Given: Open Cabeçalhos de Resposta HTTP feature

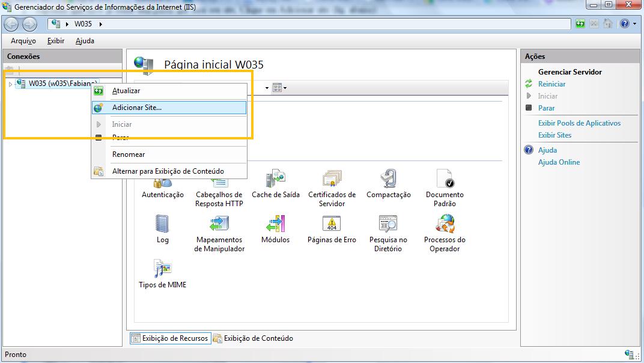Looking at the screenshot, I should (x=219, y=193).
